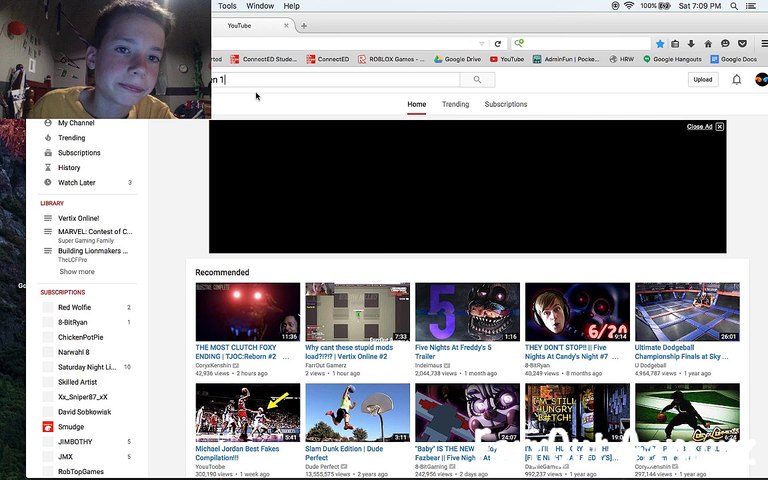Open Saturday Night Live subscription

coord(87,367)
